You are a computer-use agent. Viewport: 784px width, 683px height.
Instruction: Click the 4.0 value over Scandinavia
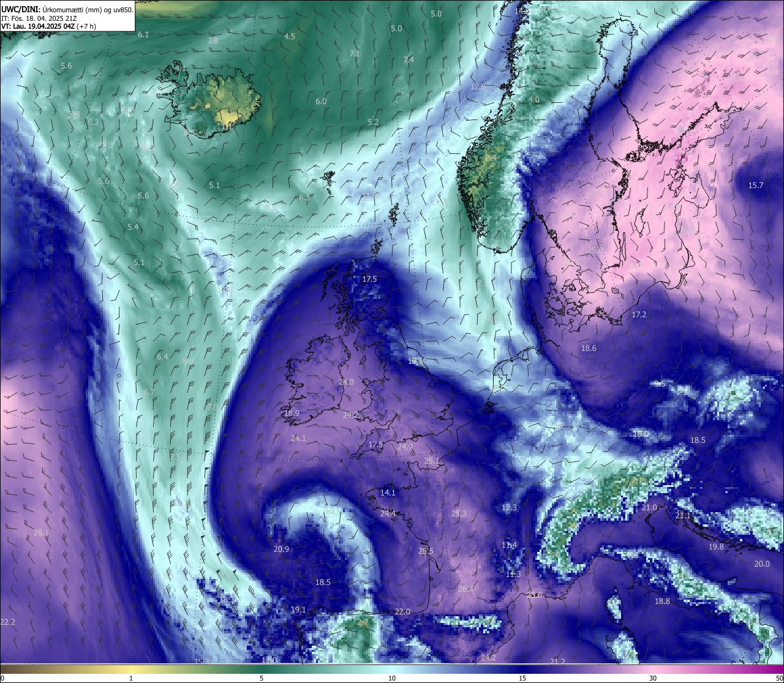tap(534, 99)
